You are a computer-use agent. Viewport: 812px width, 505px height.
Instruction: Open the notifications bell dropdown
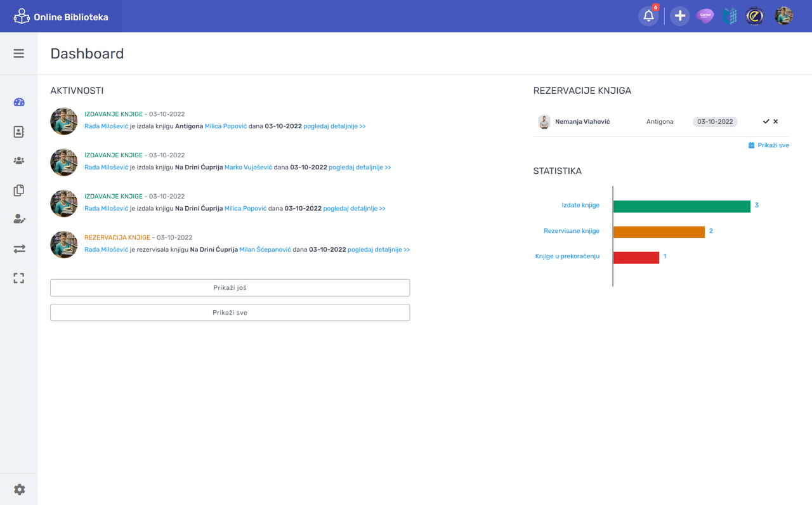[648, 16]
